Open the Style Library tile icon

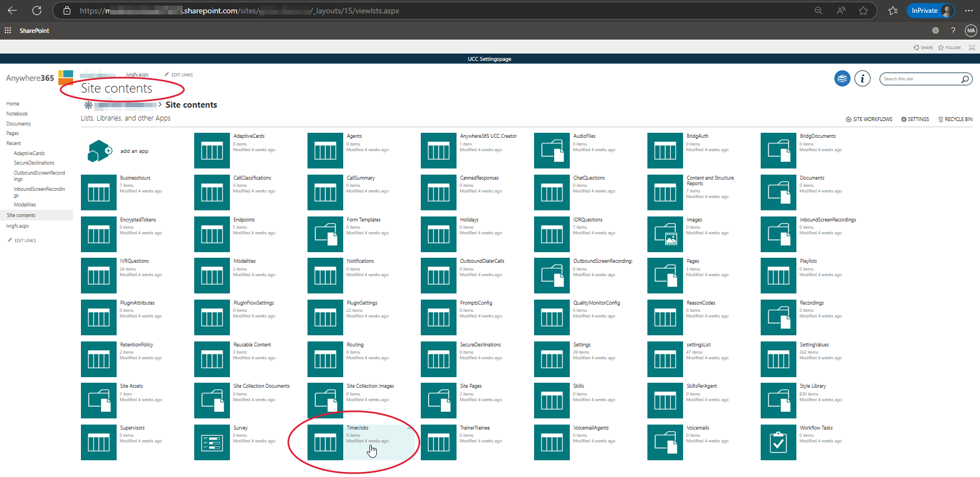pyautogui.click(x=779, y=401)
